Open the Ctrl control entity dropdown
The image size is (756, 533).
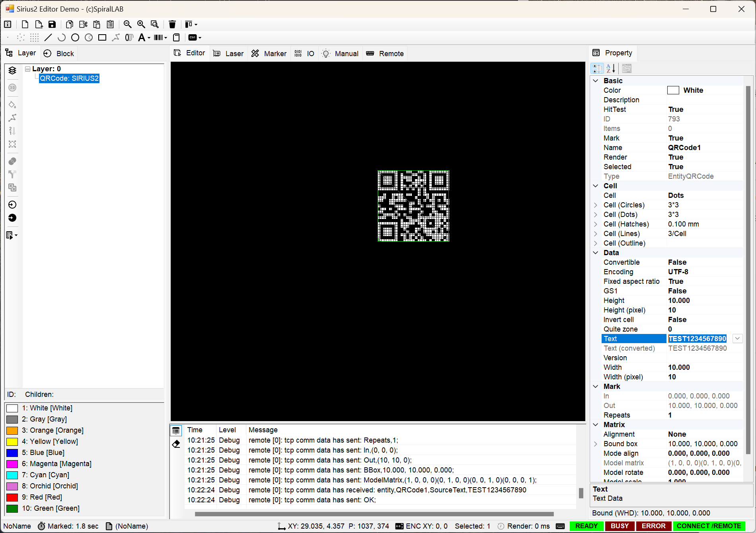pos(200,38)
